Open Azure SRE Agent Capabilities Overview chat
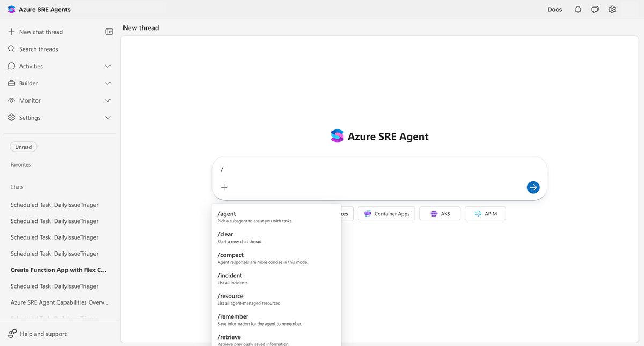 click(60, 302)
